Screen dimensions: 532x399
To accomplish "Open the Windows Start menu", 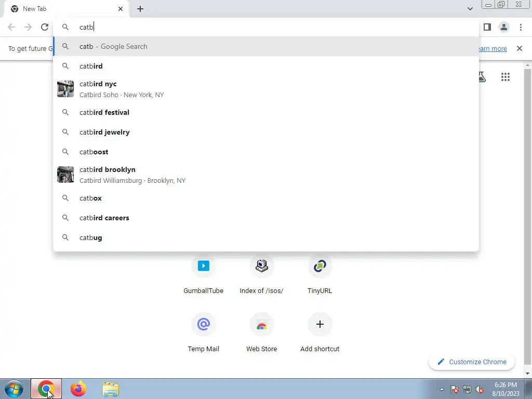I will pyautogui.click(x=14, y=389).
